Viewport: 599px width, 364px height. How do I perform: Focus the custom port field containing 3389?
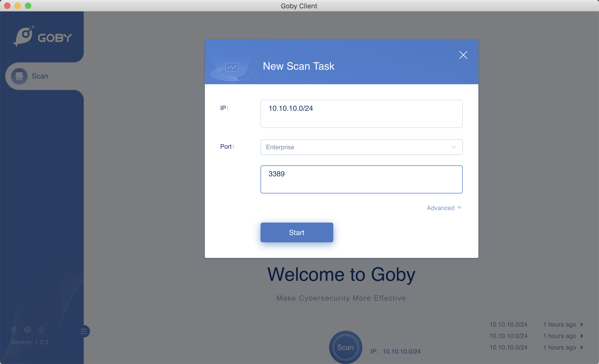pos(361,179)
